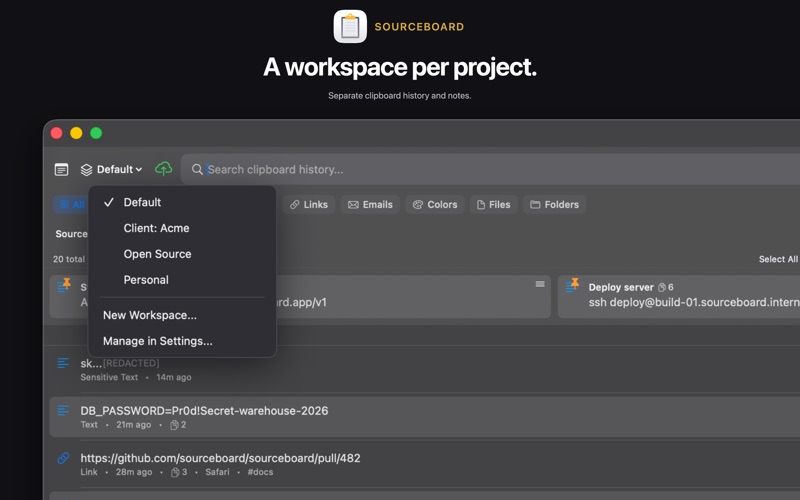Open the Default workspace dropdown

coord(111,169)
